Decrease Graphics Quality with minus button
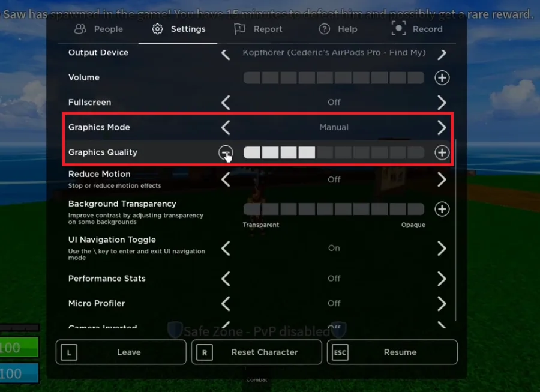Image resolution: width=540 pixels, height=392 pixels. coord(226,152)
